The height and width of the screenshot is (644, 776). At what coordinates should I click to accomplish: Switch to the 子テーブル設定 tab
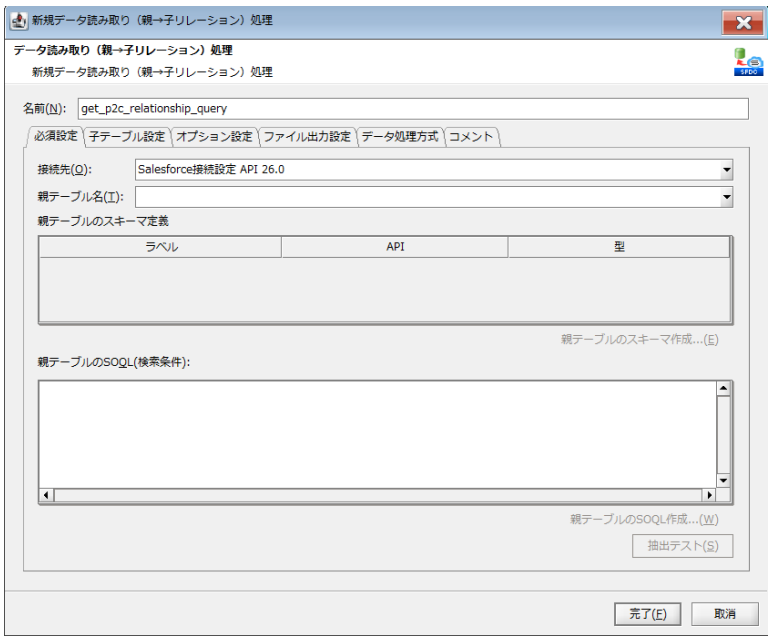click(127, 137)
